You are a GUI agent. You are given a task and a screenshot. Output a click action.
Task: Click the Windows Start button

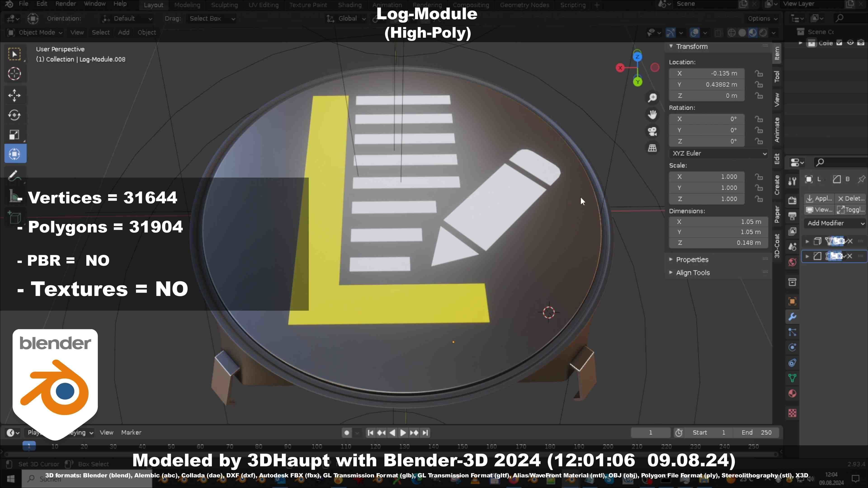pyautogui.click(x=10, y=479)
